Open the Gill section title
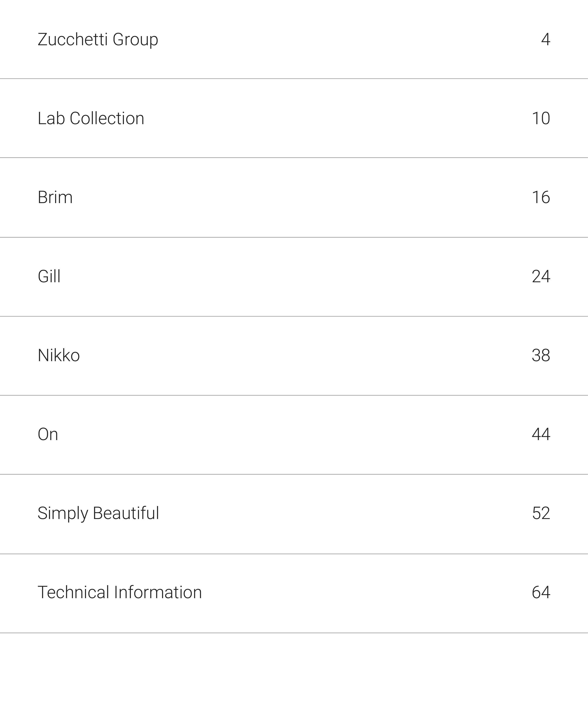Viewport: 588px width, 711px height. pos(49,276)
